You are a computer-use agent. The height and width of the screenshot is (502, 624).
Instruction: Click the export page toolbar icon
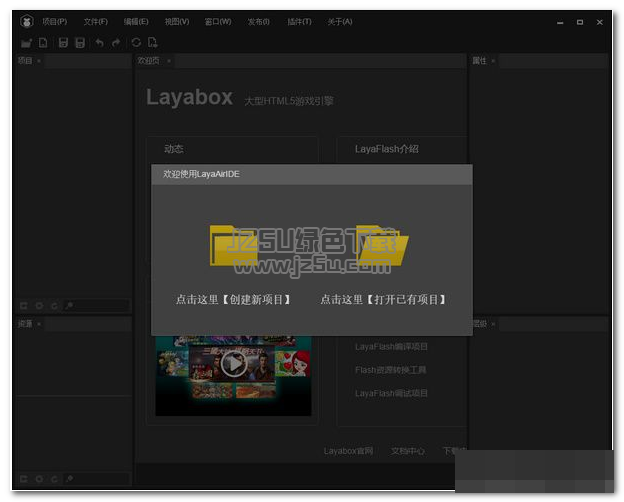click(x=152, y=42)
